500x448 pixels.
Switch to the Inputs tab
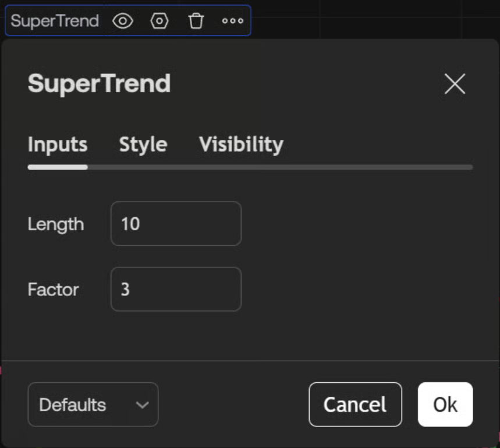tap(58, 144)
